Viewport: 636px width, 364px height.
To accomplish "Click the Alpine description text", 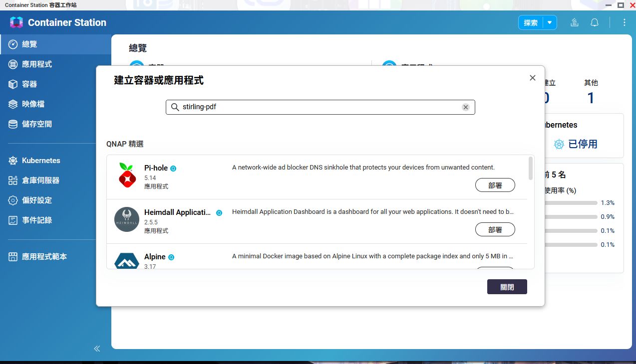I will [373, 256].
